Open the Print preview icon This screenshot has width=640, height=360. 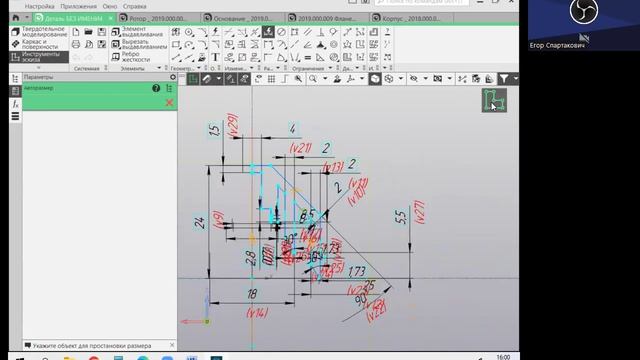(x=89, y=44)
